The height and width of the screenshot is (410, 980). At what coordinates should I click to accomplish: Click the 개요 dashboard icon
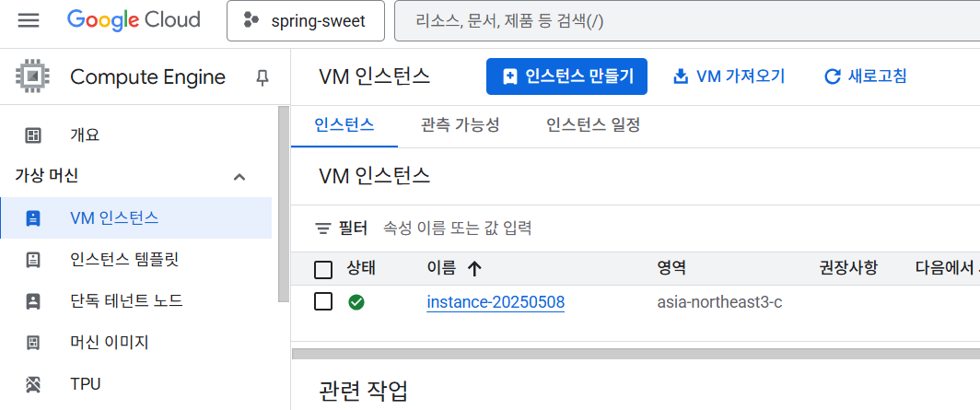coord(33,135)
